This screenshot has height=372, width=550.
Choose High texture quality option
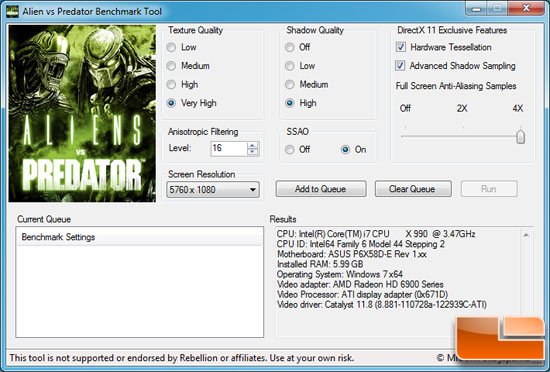point(171,84)
